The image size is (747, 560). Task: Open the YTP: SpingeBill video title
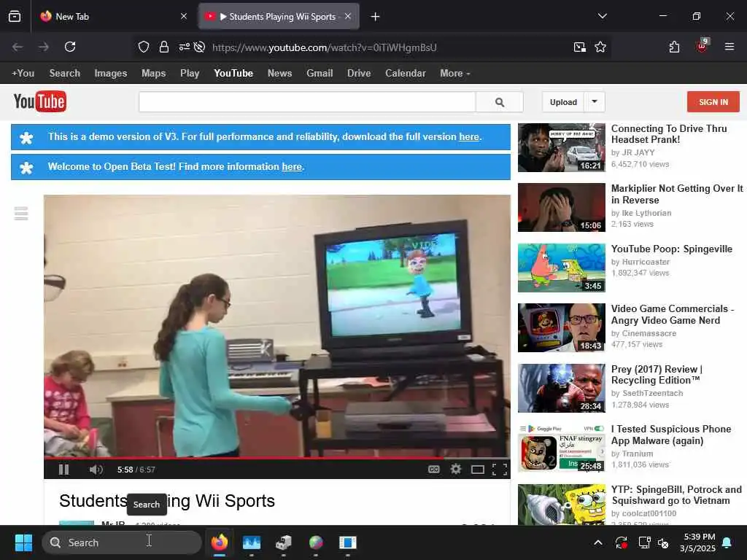point(676,495)
